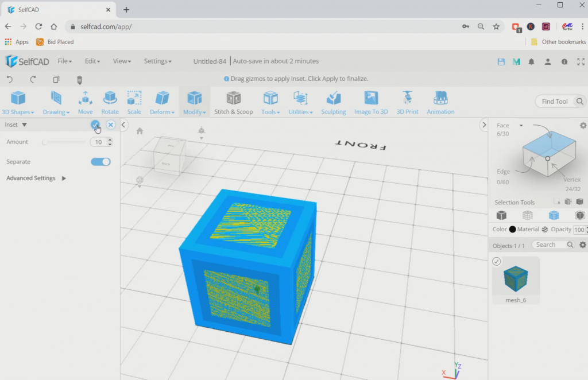The image size is (588, 380).
Task: Click the checkmark to apply the Inset
Action: (94, 125)
